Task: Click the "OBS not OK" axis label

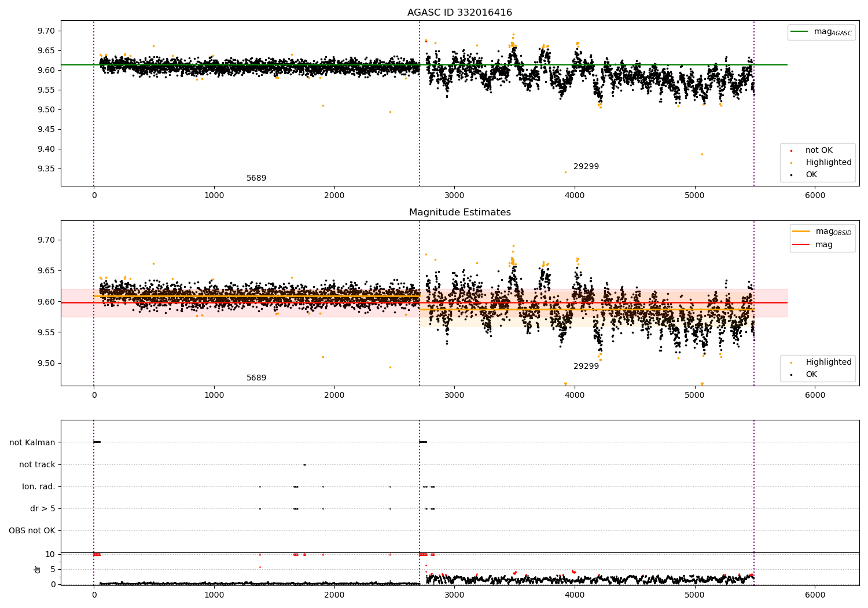Action: pyautogui.click(x=32, y=530)
